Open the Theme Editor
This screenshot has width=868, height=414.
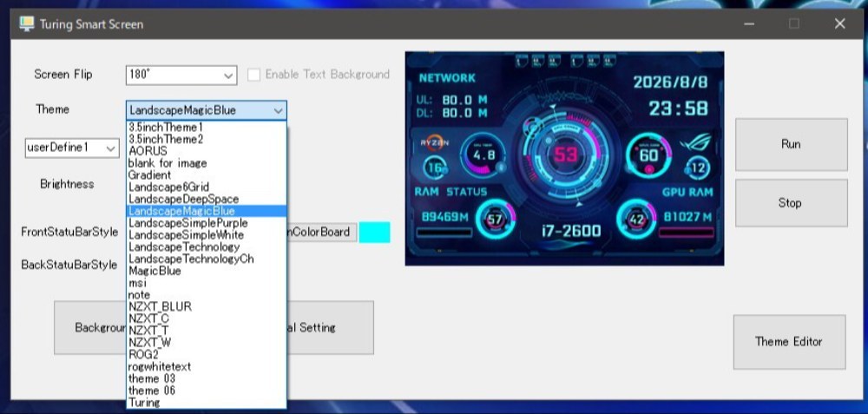[789, 342]
